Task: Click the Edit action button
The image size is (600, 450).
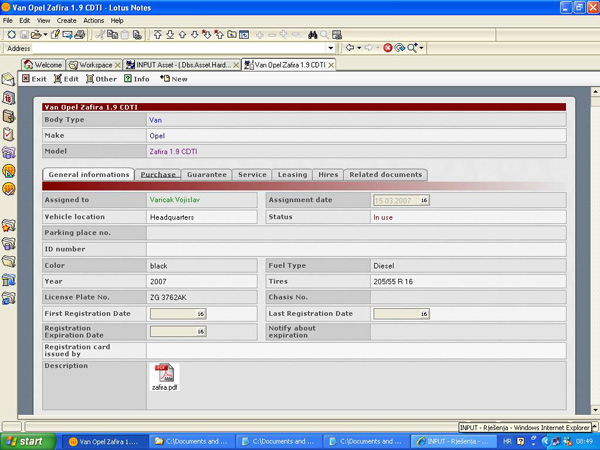Action: point(66,79)
